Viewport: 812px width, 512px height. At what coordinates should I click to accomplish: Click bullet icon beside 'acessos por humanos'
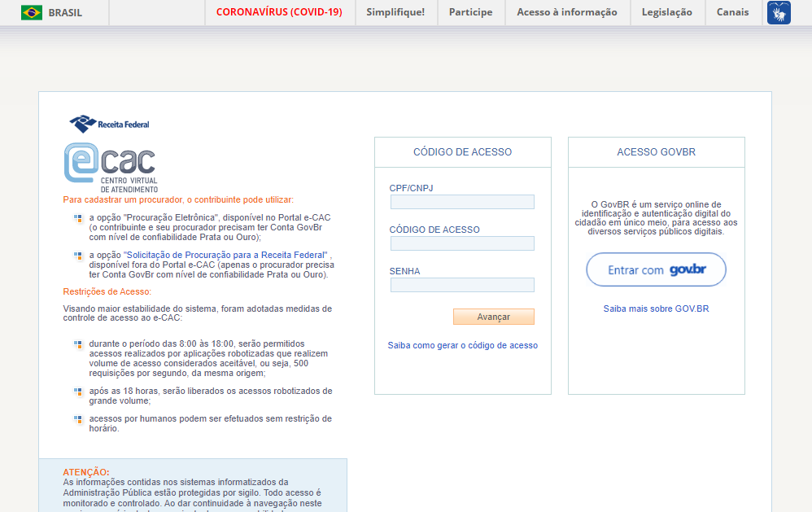pyautogui.click(x=78, y=419)
